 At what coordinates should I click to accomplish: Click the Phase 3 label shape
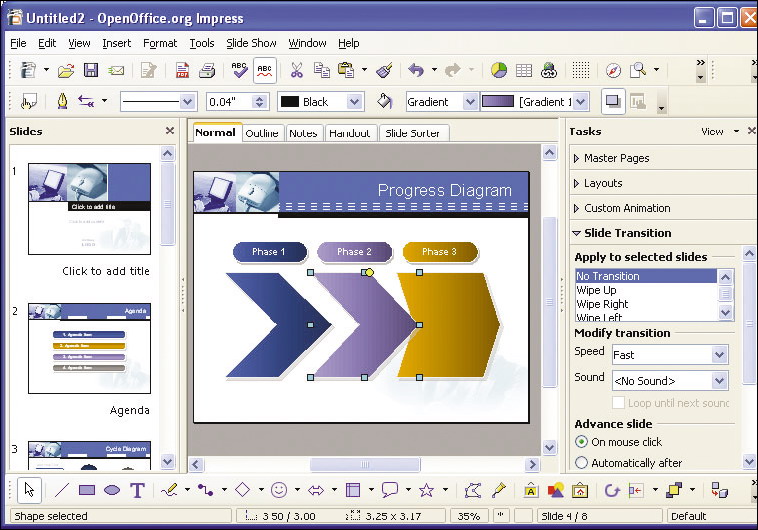[440, 252]
